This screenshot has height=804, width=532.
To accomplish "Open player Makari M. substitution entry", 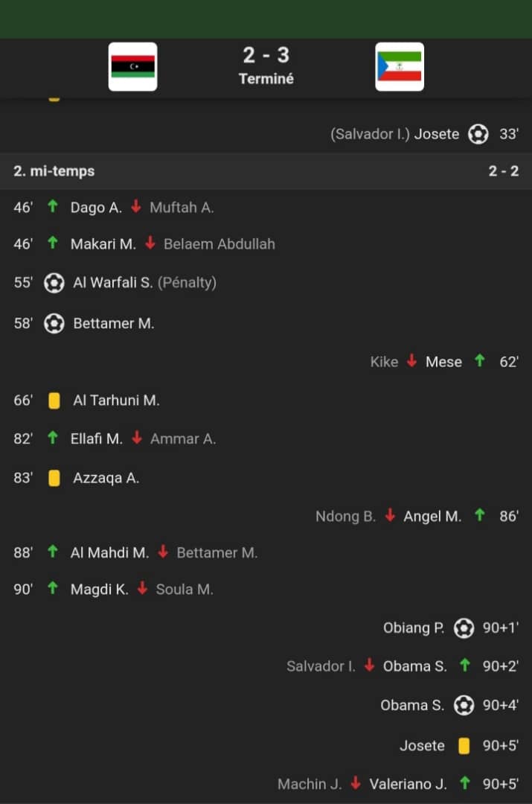I will pyautogui.click(x=103, y=244).
